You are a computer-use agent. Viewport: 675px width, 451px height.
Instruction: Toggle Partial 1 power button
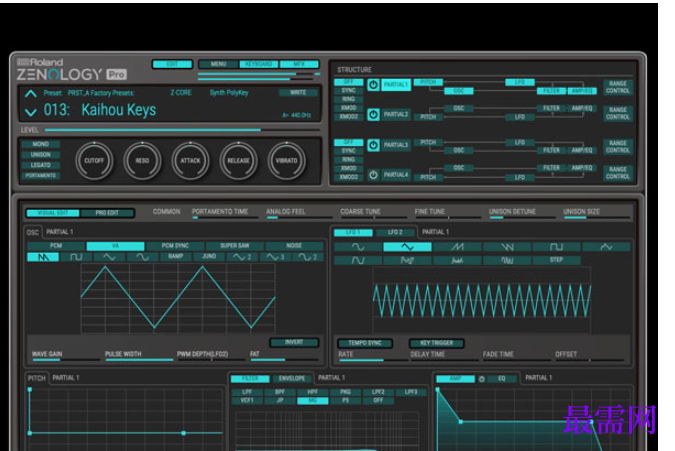(373, 85)
